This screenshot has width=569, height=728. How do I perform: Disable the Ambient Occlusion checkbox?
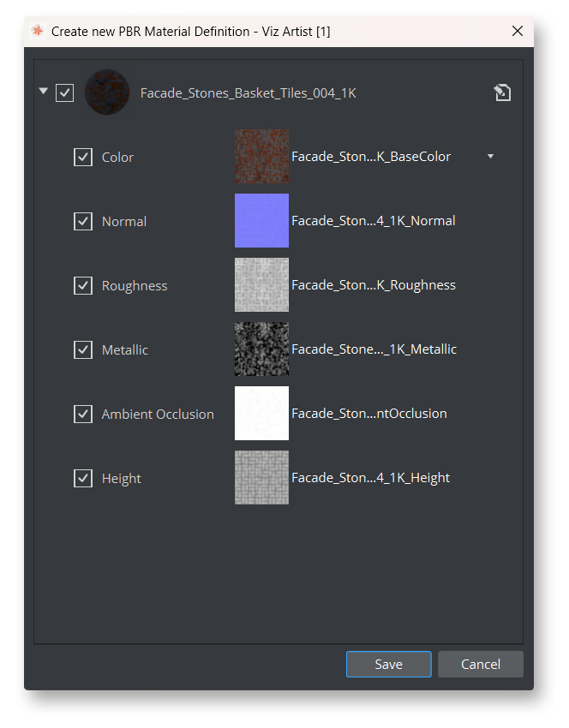click(83, 414)
